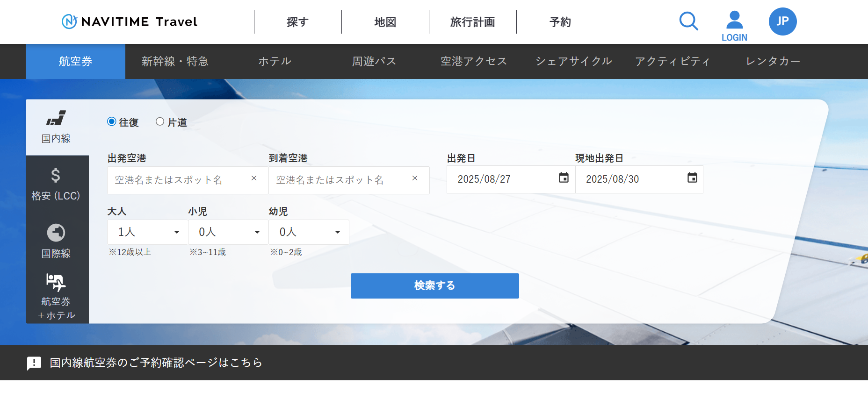This screenshot has width=868, height=399.
Task: Switch to the 航空券 tab
Action: [x=75, y=61]
